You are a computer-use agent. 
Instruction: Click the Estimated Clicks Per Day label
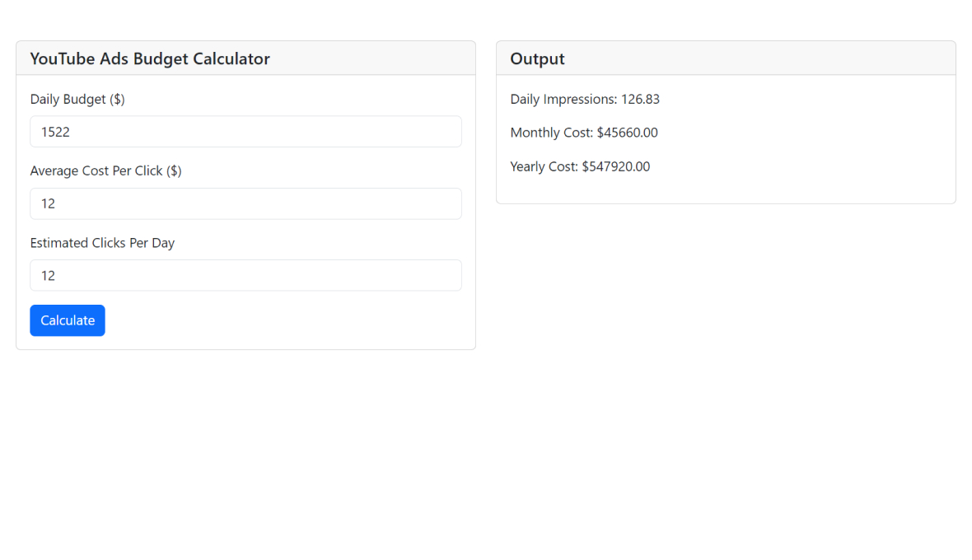(x=102, y=243)
